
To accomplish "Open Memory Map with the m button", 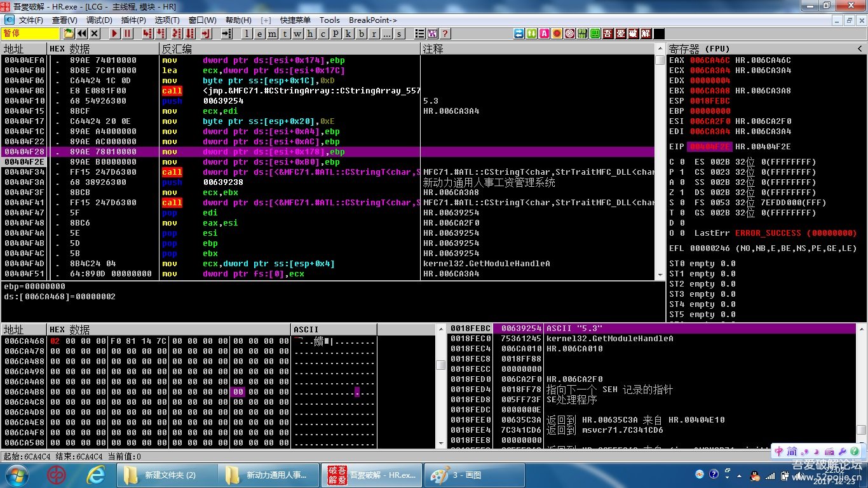I will [273, 34].
